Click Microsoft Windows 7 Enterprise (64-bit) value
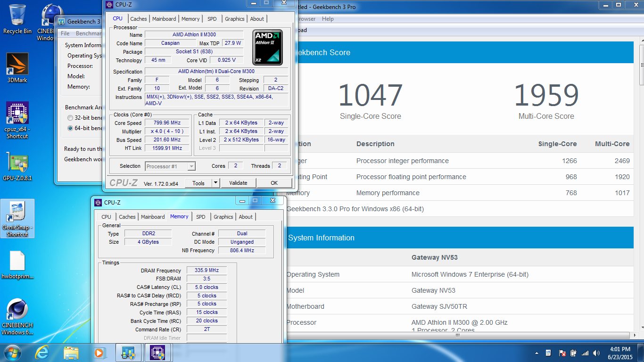The image size is (644, 362). pos(470,274)
